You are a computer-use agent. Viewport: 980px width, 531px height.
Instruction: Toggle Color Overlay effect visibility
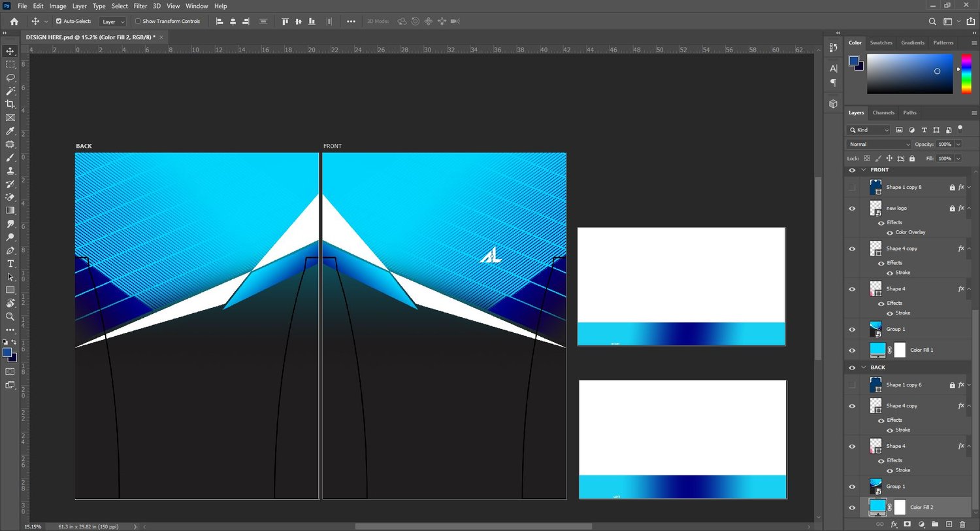coord(890,232)
